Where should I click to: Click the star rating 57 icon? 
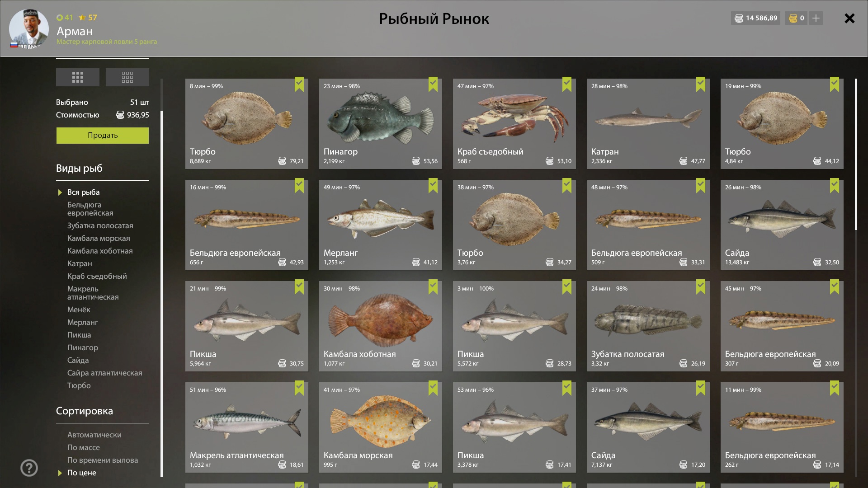[x=82, y=18]
